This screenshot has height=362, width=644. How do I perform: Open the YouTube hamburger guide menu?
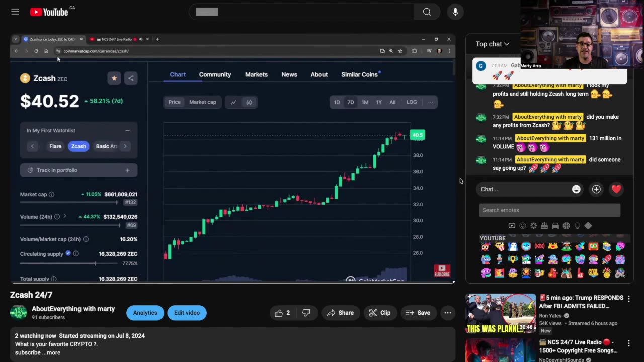tap(15, 12)
